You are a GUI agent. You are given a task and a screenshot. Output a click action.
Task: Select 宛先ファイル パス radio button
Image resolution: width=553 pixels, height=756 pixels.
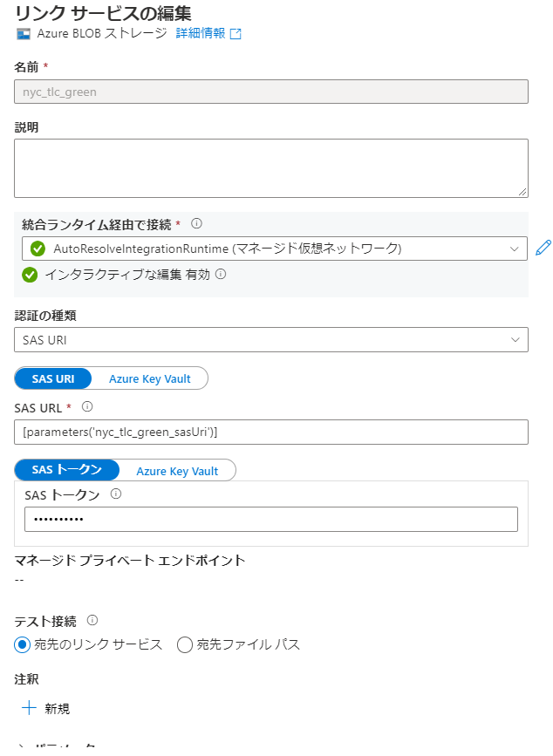(184, 645)
